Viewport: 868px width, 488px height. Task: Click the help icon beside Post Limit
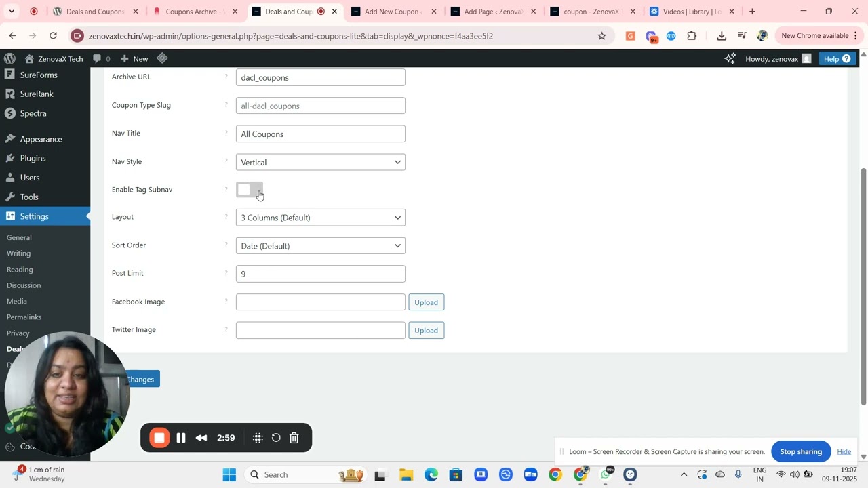click(x=226, y=273)
